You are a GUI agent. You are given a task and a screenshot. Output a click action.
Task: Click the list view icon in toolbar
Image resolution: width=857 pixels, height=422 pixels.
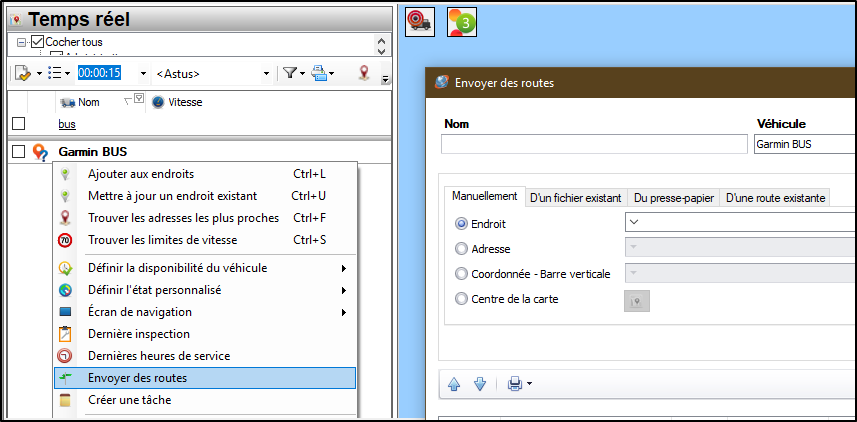coord(56,73)
